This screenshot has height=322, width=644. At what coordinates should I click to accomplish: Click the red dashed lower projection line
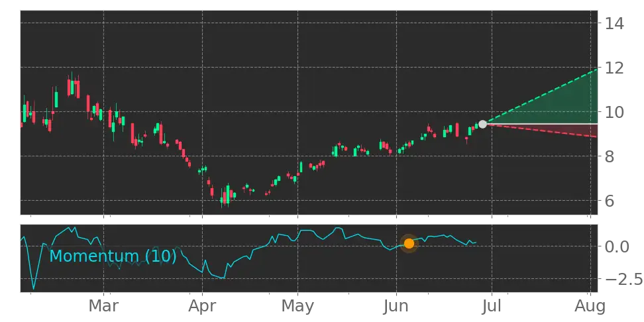pos(540,131)
